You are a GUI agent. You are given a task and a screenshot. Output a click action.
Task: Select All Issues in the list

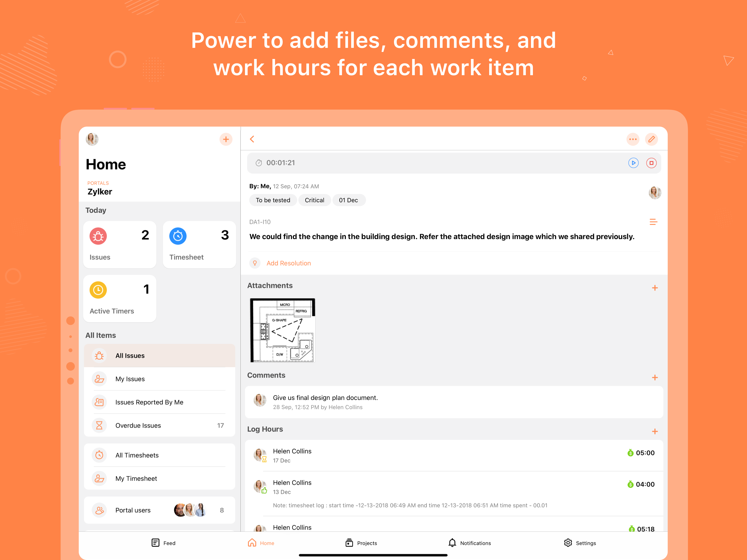(159, 355)
